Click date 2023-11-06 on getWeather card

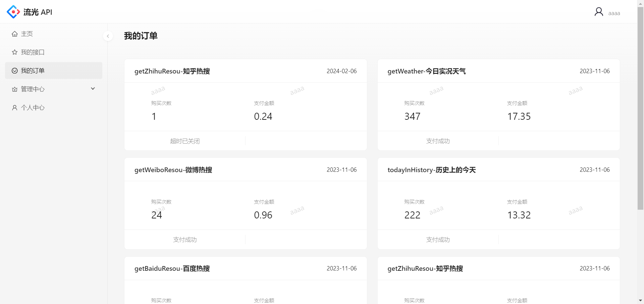pos(595,71)
